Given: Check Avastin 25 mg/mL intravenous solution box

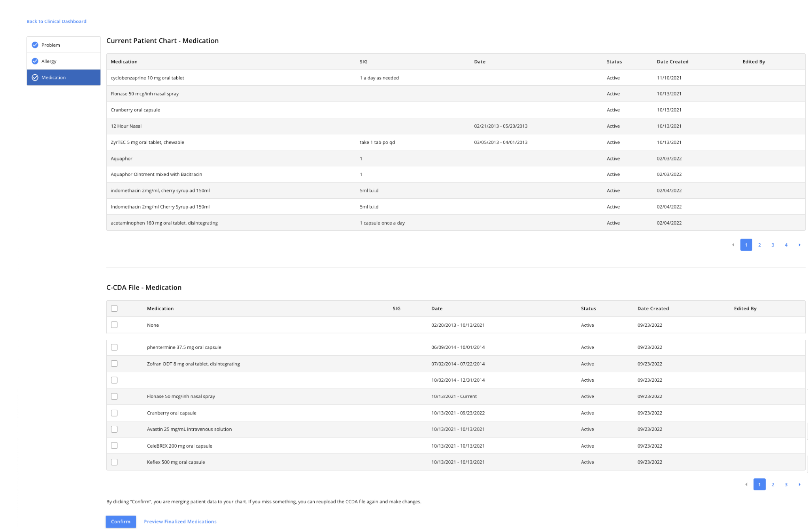Looking at the screenshot, I should [114, 429].
